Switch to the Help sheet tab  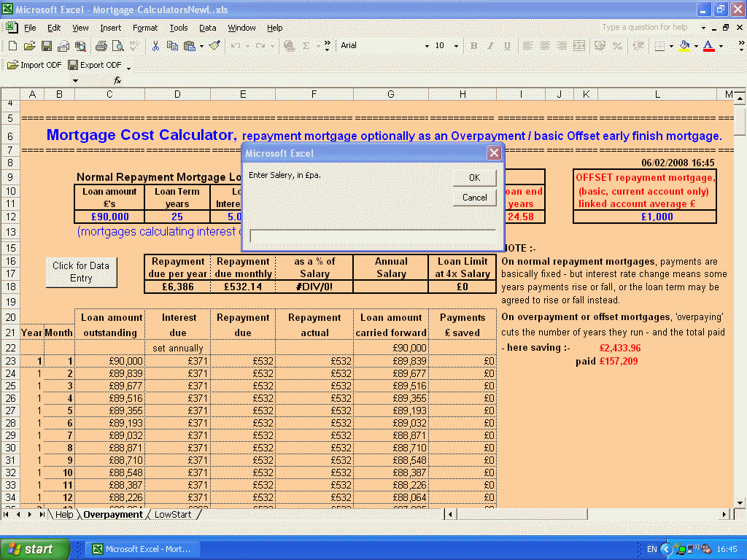tap(64, 514)
